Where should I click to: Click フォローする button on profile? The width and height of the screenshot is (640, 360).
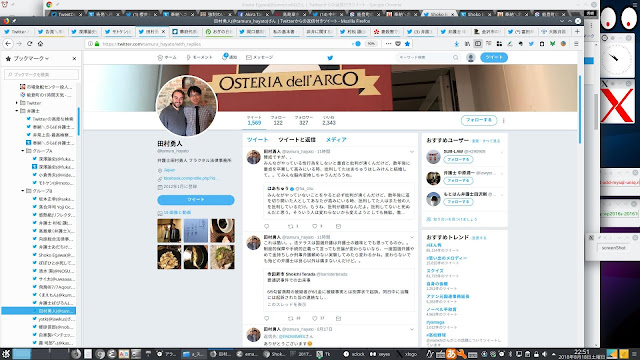pos(479,120)
